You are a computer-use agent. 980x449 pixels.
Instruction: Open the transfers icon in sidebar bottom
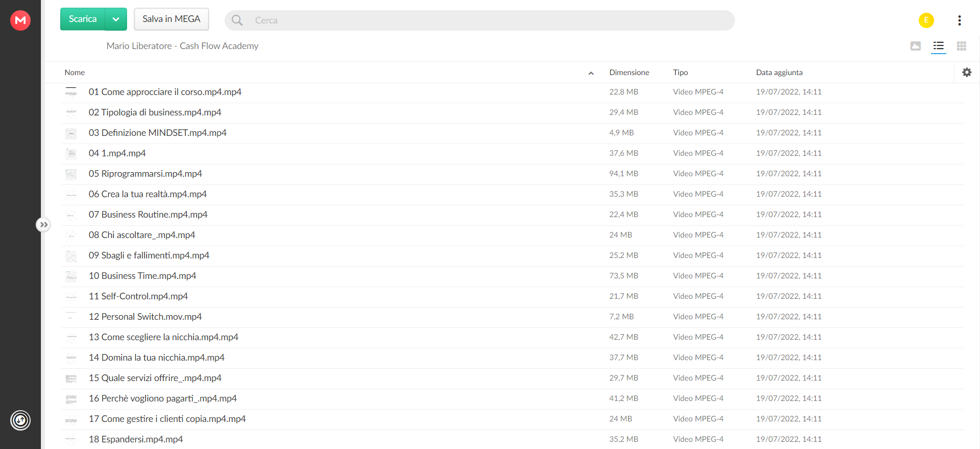coord(20,420)
